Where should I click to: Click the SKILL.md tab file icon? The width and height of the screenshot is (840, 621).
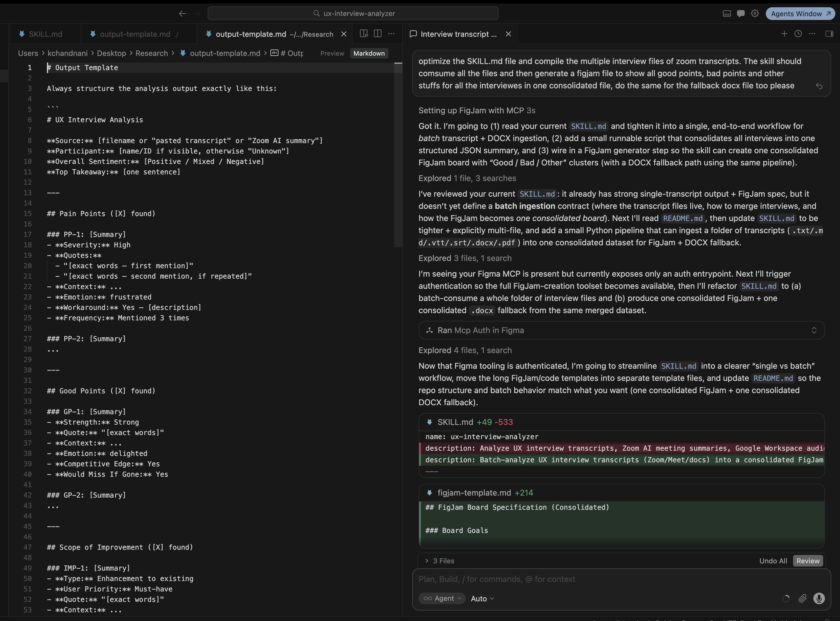click(22, 34)
